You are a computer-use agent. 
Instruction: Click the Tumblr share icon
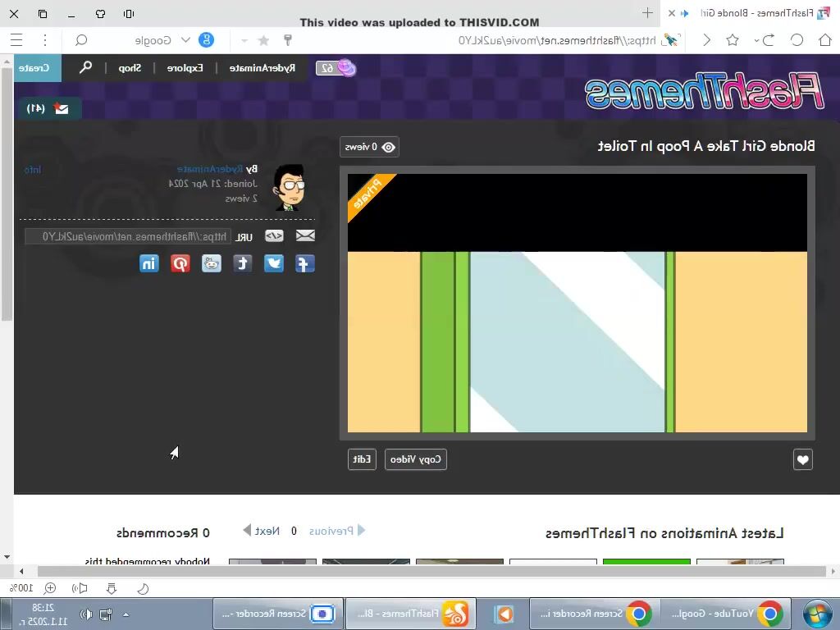[243, 263]
